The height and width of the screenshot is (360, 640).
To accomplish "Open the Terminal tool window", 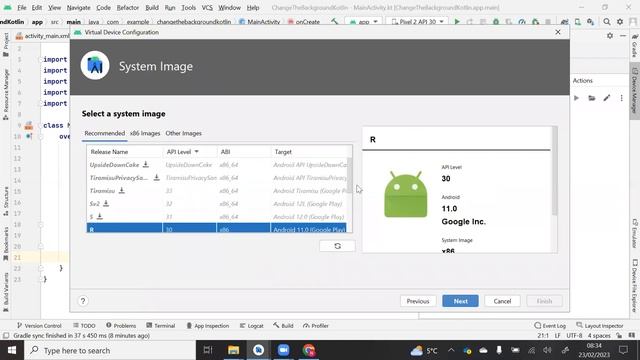I will [x=160, y=326].
